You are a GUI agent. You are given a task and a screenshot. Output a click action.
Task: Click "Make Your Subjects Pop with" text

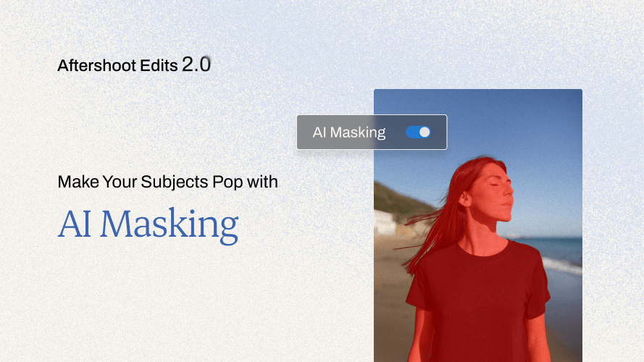click(x=167, y=182)
